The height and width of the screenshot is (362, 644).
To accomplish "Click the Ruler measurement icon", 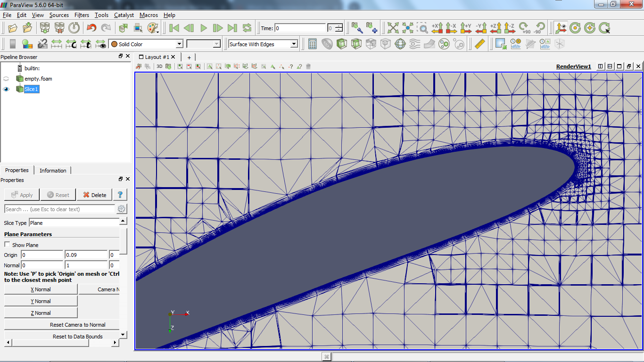I will point(480,44).
